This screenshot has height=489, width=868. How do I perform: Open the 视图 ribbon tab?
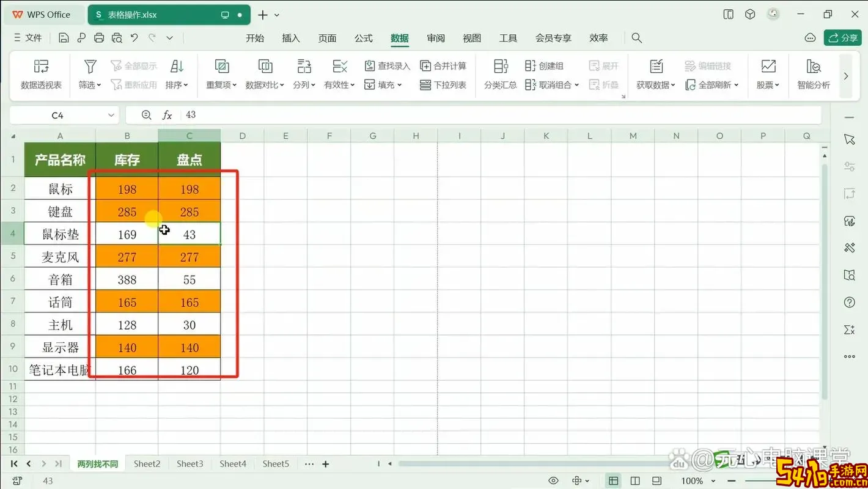coord(472,38)
